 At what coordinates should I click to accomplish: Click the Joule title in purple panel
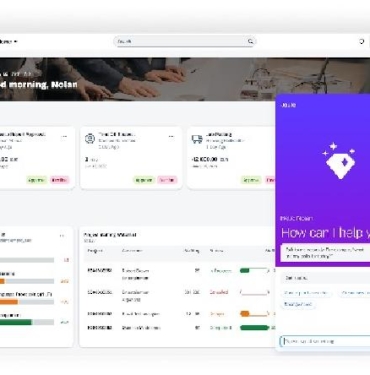[x=288, y=105]
